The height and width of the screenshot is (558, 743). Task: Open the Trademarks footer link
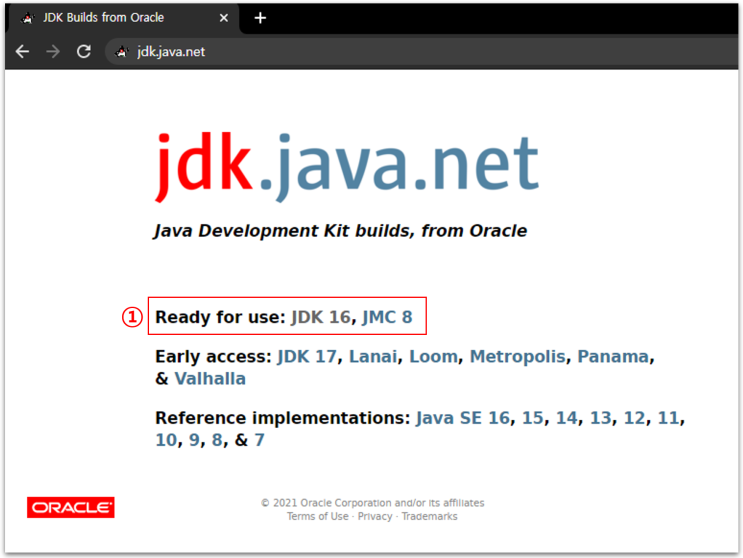pos(429,516)
